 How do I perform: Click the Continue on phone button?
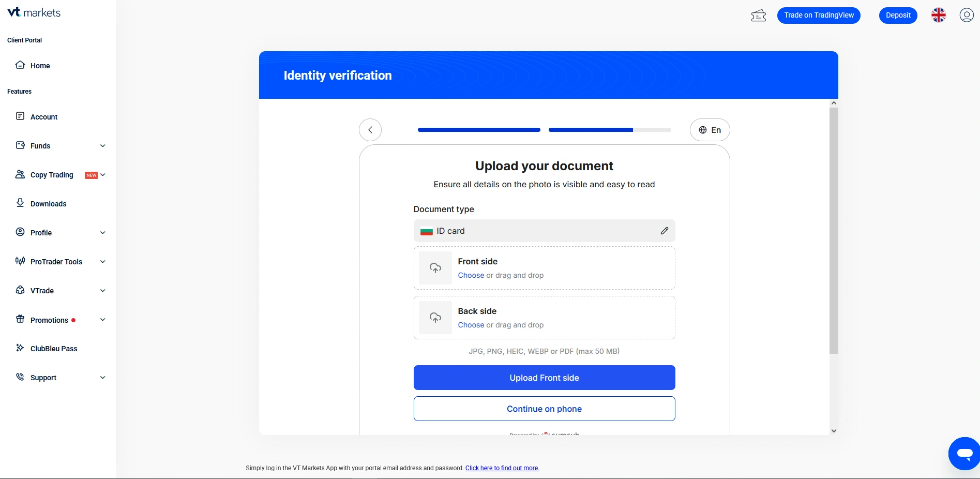[x=544, y=409]
